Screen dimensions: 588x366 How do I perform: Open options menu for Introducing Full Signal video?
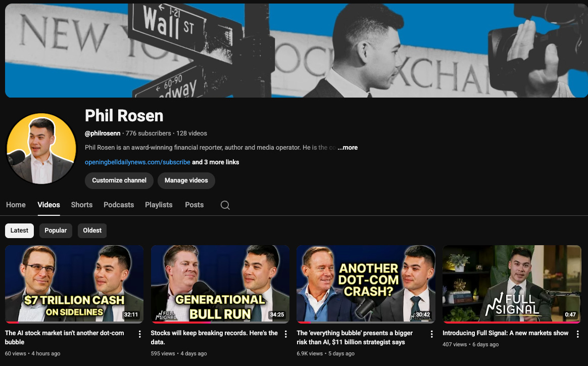[x=577, y=334]
